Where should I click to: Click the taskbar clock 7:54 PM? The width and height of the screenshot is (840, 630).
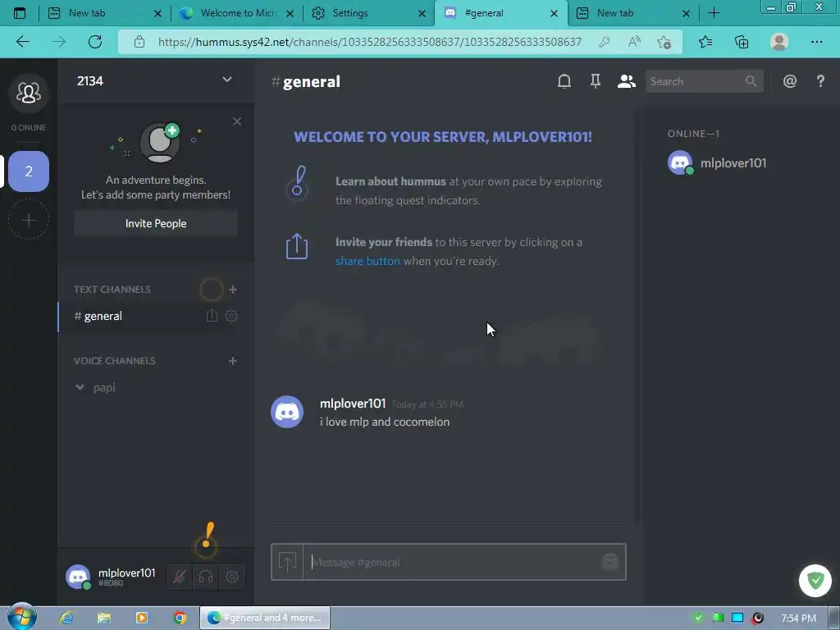pos(798,619)
